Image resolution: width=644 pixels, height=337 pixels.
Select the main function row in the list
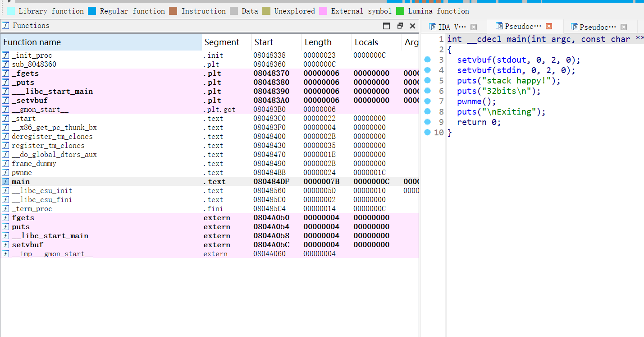click(x=21, y=182)
